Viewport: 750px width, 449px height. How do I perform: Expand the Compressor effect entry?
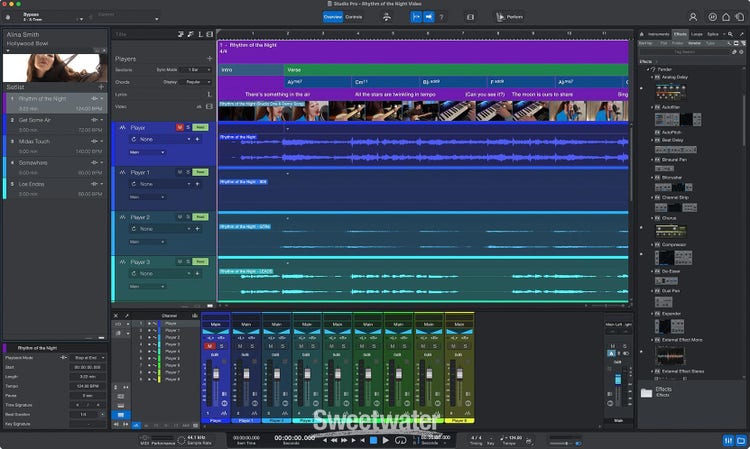(652, 244)
